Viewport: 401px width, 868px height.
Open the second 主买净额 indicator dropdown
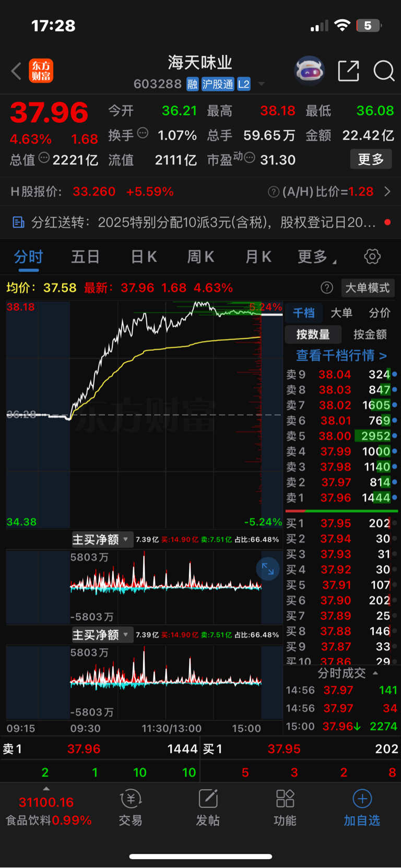point(102,635)
